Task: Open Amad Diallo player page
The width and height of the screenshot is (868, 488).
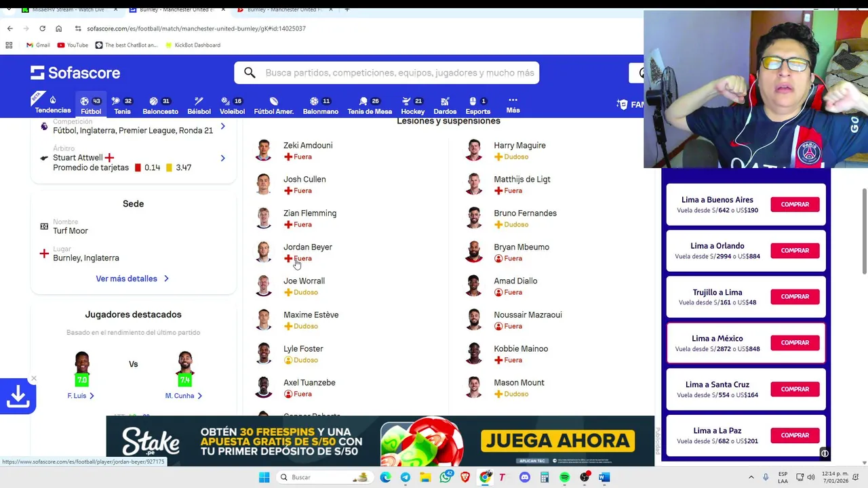Action: [x=515, y=281]
